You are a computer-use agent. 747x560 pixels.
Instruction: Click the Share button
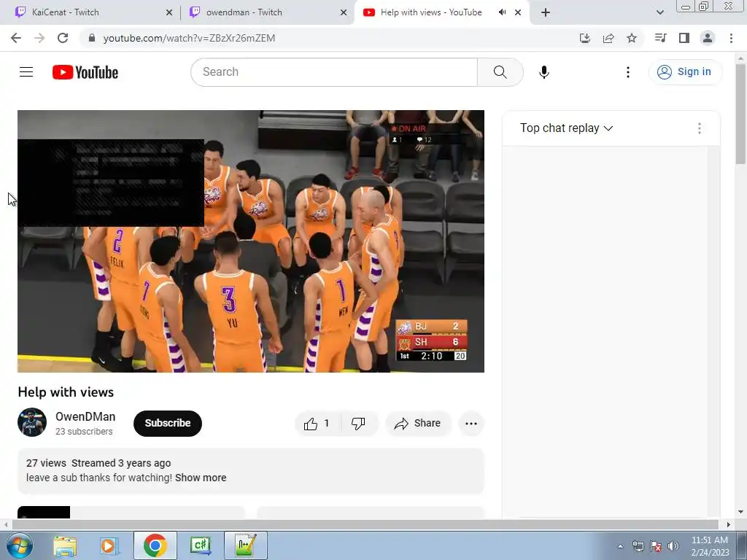tap(418, 424)
